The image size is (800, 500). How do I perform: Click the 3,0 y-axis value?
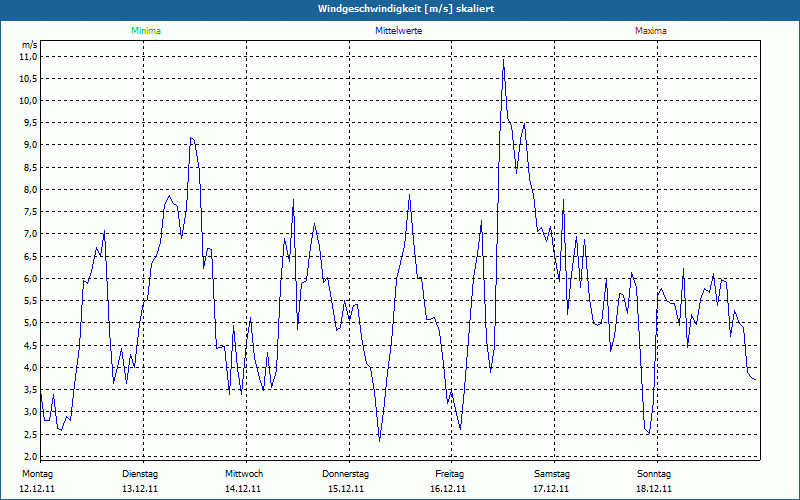(x=30, y=412)
